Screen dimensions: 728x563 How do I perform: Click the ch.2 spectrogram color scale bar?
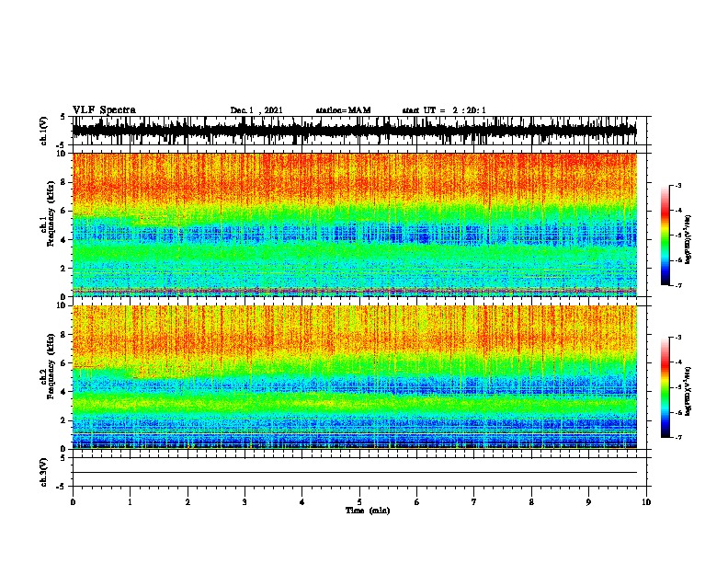(x=665, y=387)
